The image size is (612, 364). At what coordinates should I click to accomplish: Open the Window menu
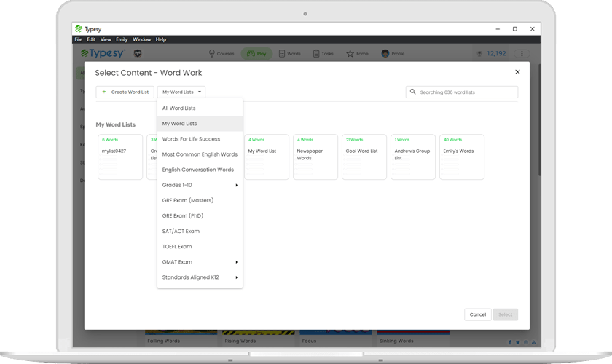(141, 39)
